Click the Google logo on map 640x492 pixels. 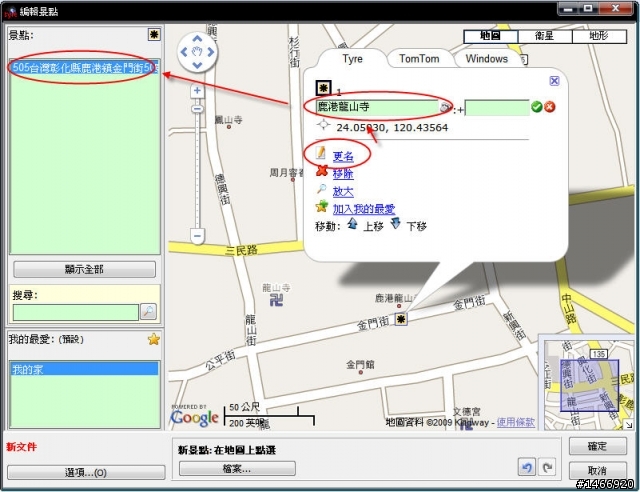[x=194, y=418]
